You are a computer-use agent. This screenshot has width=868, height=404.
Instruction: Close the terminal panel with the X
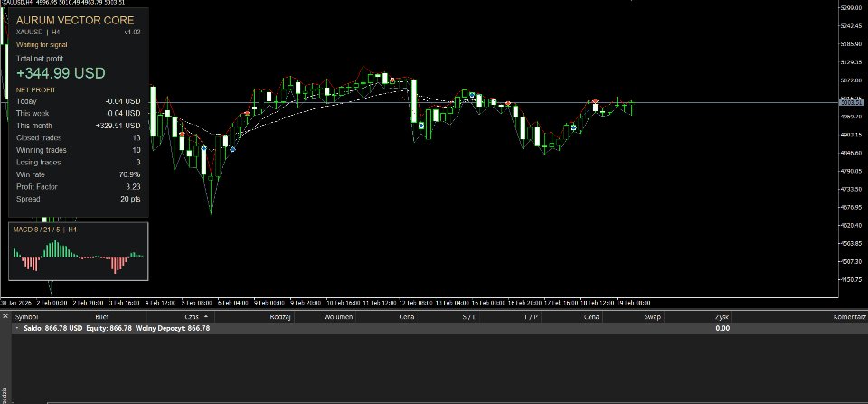[x=5, y=316]
